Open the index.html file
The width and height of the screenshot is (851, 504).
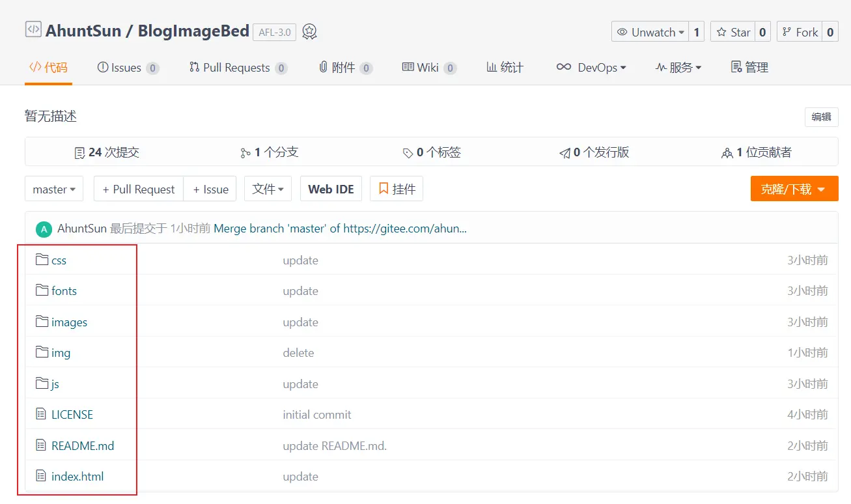click(x=78, y=477)
